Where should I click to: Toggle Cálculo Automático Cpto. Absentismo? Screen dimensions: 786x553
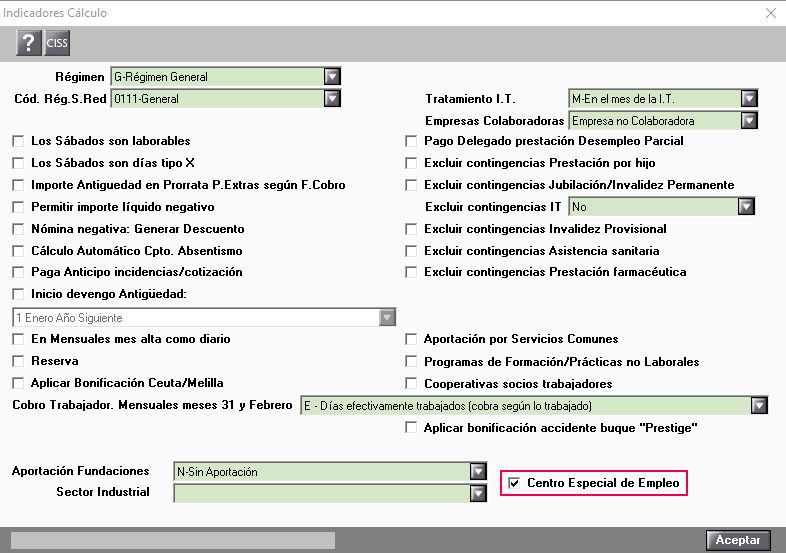19,251
